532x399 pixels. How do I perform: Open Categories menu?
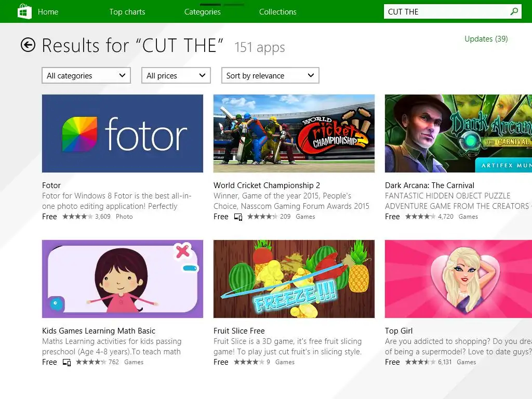point(202,12)
